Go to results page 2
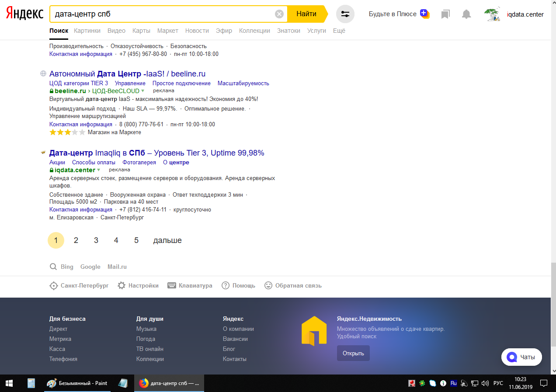 pyautogui.click(x=76, y=240)
